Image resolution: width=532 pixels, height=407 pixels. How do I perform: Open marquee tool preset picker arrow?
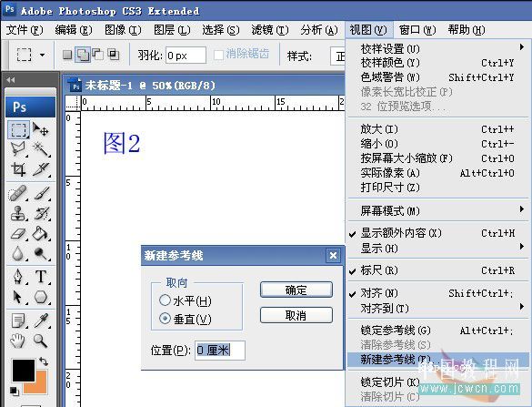point(43,55)
